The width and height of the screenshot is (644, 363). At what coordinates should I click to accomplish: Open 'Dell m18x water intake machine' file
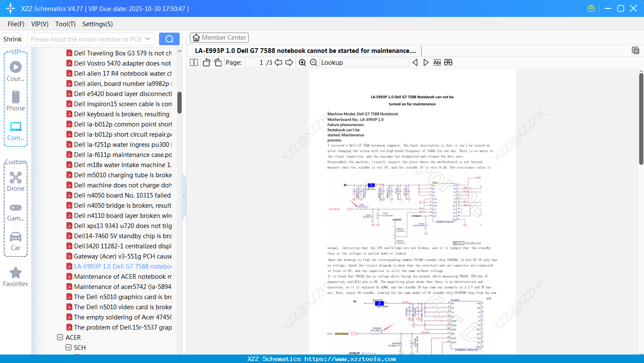pos(119,165)
